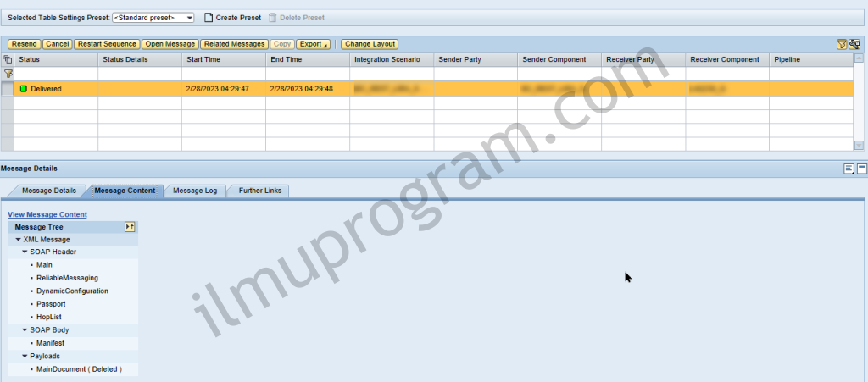Screen dimensions: 868x382
Task: Switch to the Message Log tab
Action: pyautogui.click(x=194, y=191)
